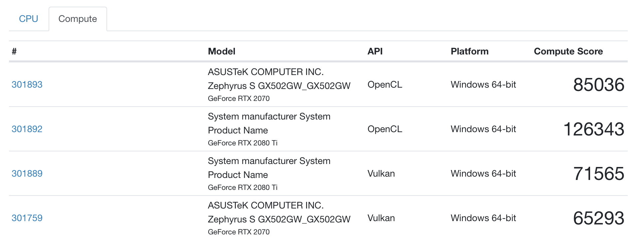Click the 126343 compute score

(x=593, y=129)
